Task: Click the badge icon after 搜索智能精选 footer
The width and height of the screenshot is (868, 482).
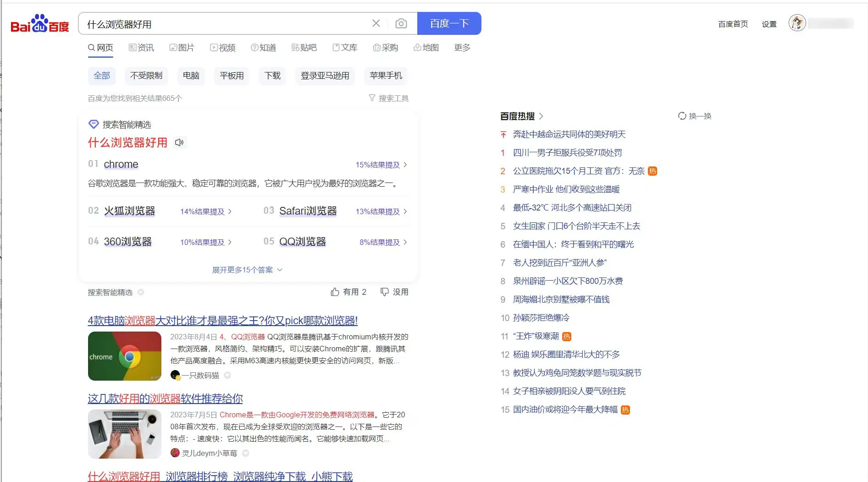Action: click(x=141, y=292)
